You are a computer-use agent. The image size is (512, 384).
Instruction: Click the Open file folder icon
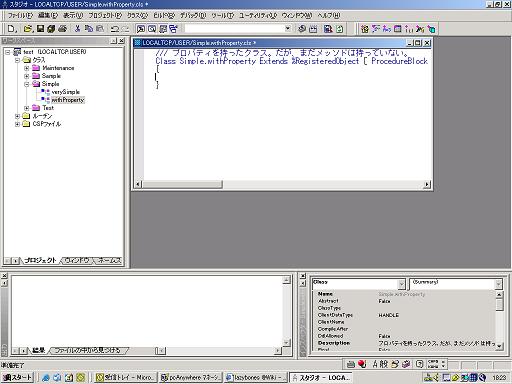(x=28, y=29)
